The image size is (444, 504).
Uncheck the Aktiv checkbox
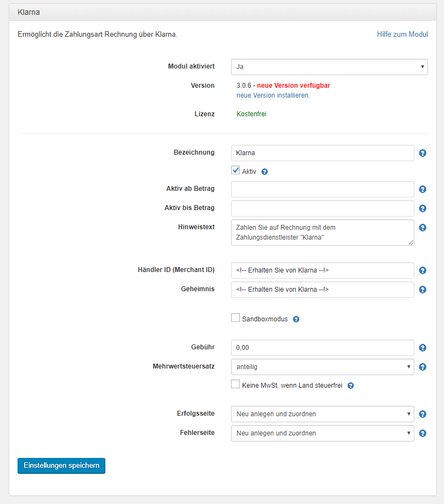coord(235,170)
